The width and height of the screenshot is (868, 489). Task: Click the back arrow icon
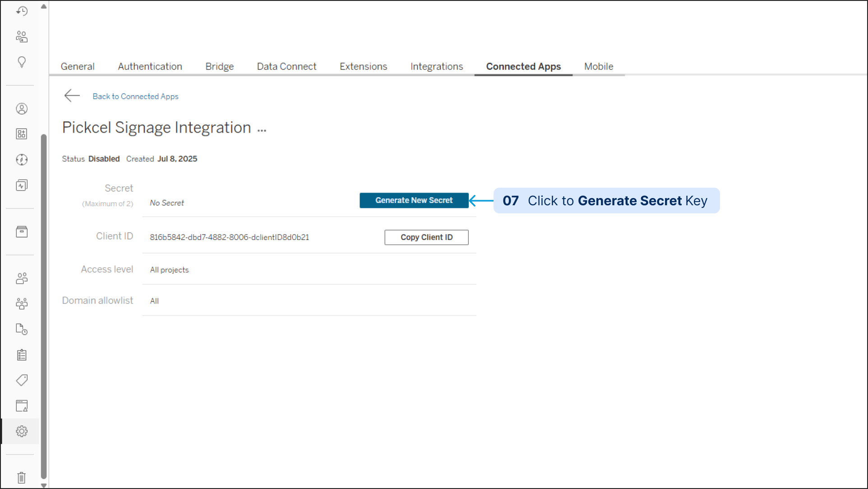[x=72, y=96]
